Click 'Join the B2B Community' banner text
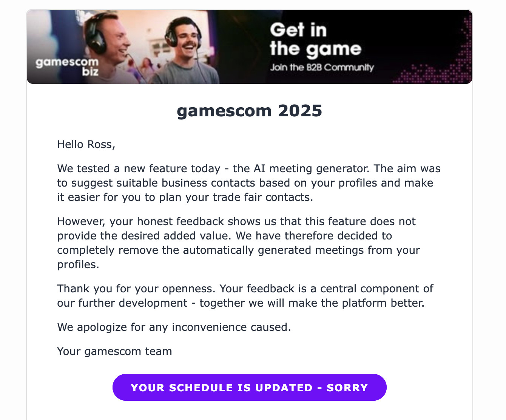Viewport: 506px width, 420px height. (322, 68)
